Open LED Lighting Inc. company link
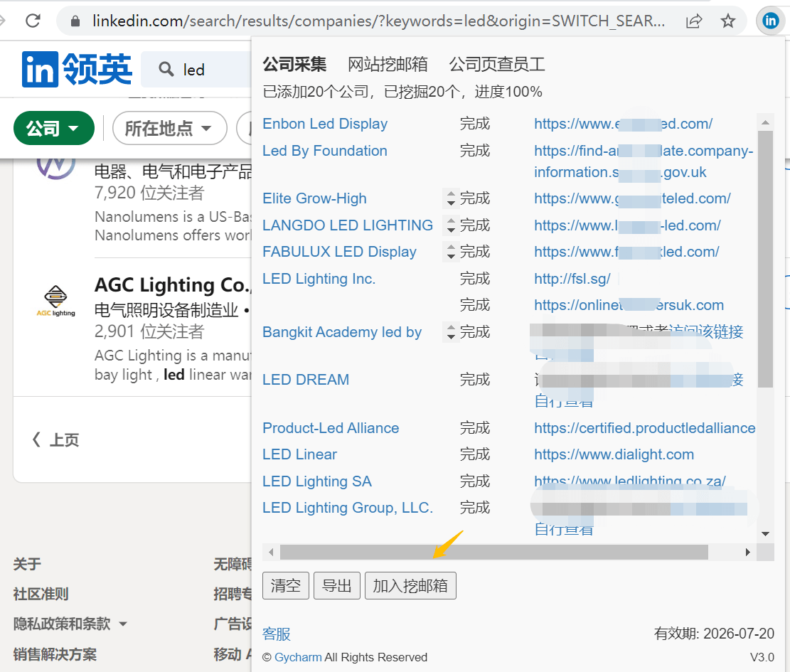 coord(319,279)
